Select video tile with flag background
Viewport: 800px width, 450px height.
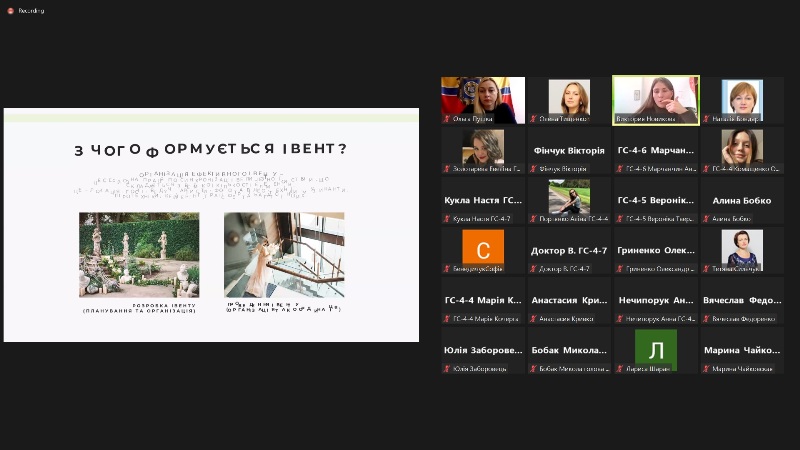[483, 100]
